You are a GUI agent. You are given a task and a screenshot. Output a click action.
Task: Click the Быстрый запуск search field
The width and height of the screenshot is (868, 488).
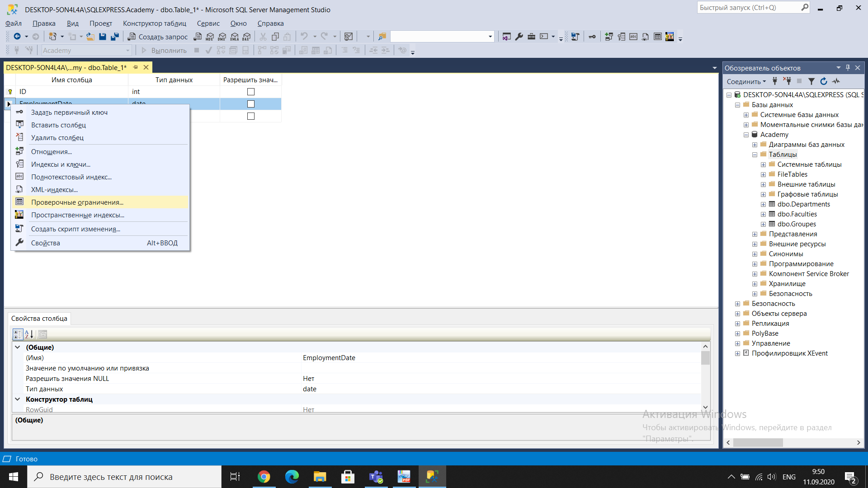[754, 8]
